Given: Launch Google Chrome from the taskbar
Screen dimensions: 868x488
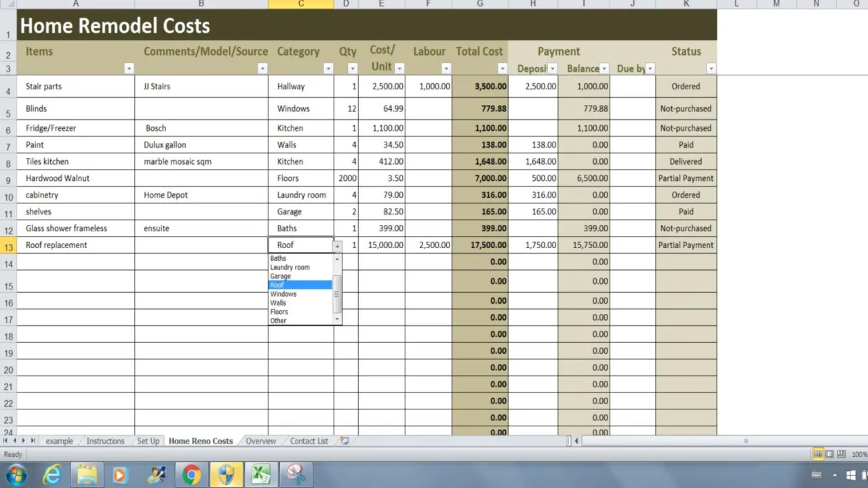Looking at the screenshot, I should click(x=191, y=474).
